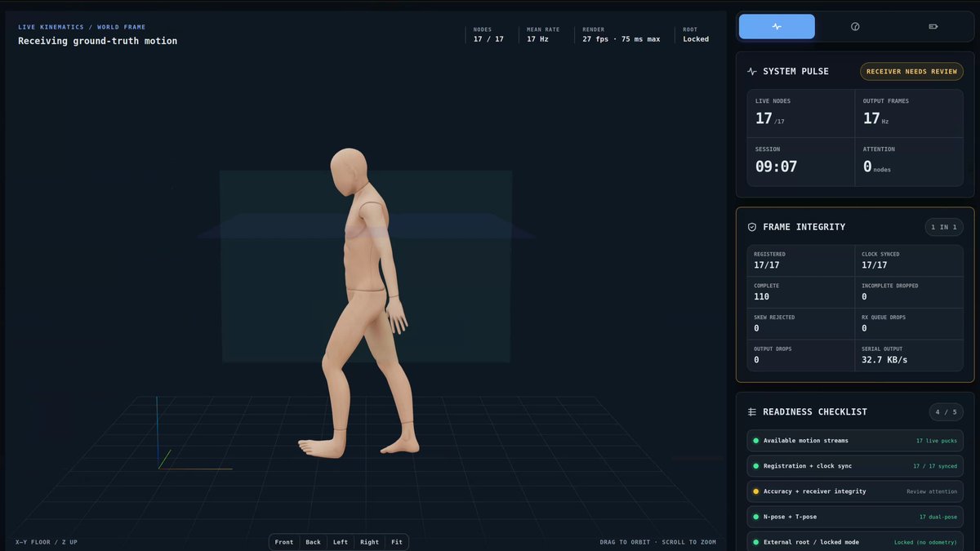Click the Nodes 17 / 17 header stat
The image size is (980, 551).
pyautogui.click(x=488, y=34)
